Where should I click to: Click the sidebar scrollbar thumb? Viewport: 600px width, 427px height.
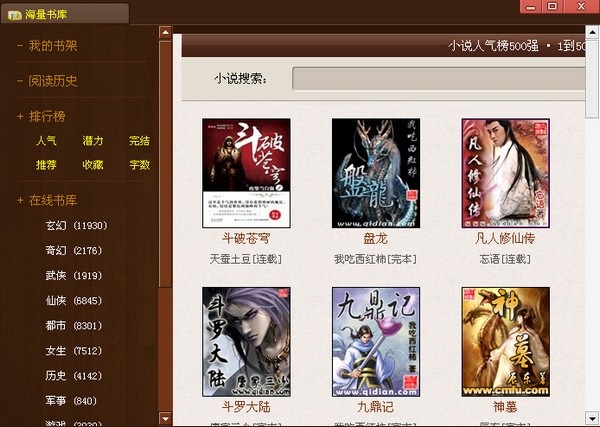[x=165, y=165]
